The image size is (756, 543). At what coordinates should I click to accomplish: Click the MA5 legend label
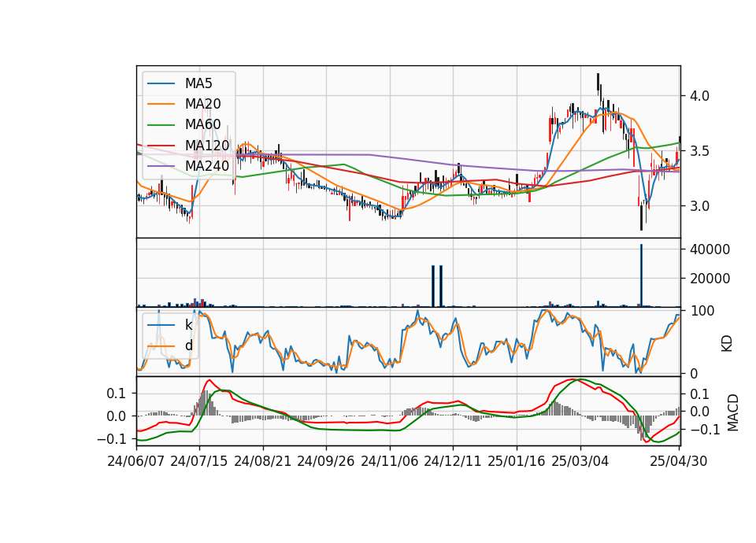[x=198, y=83]
